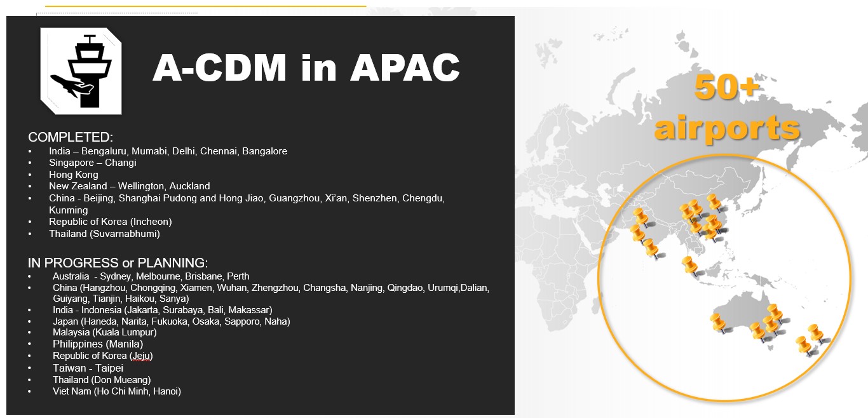Click the '50+ airports' orange text
This screenshot has width=868, height=418.
(727, 108)
